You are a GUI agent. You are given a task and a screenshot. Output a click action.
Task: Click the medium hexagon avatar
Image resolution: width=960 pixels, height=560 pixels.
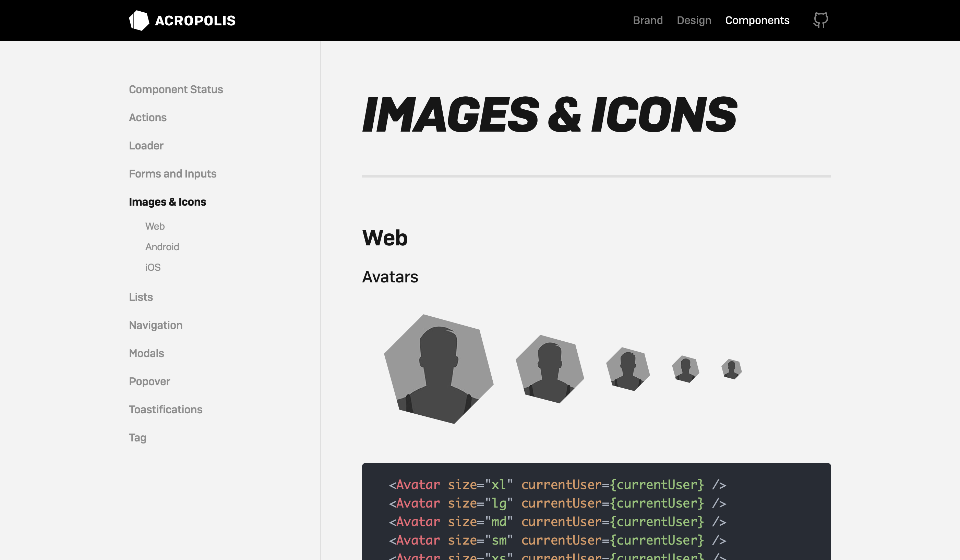tap(628, 369)
